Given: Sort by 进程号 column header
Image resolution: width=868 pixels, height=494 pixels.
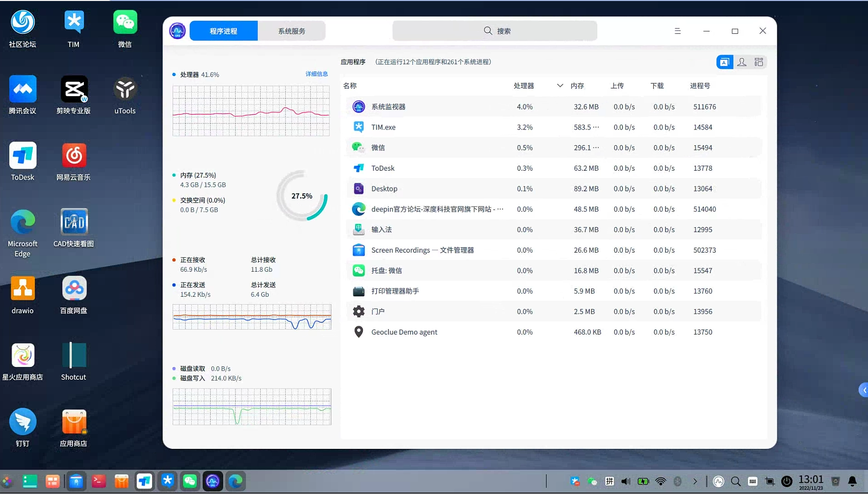Looking at the screenshot, I should point(700,86).
